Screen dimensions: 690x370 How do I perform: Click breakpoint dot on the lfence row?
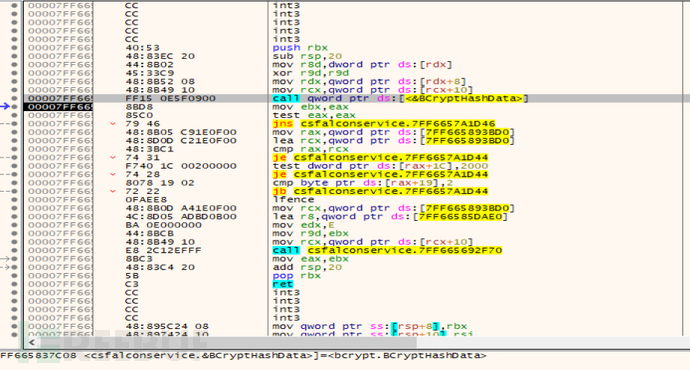point(15,200)
